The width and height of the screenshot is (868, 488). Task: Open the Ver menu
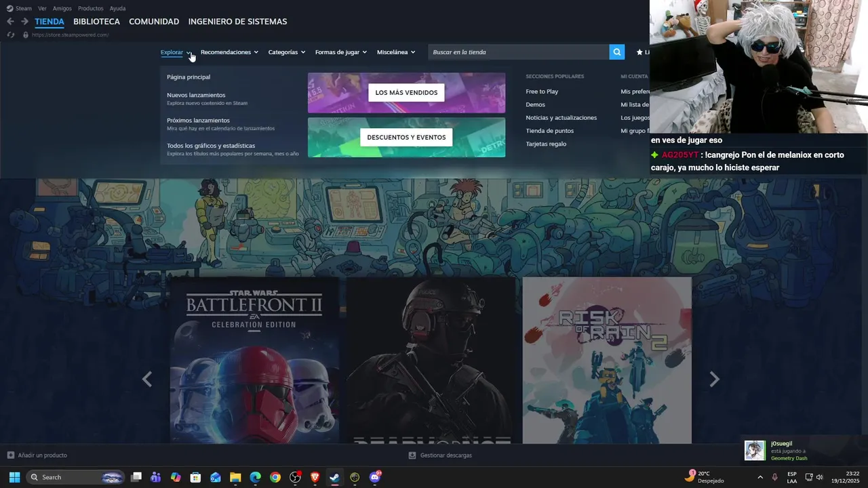(42, 8)
